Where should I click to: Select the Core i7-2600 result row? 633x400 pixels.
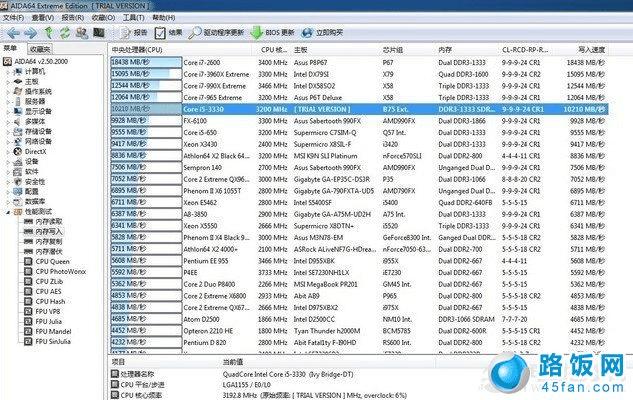point(359,63)
